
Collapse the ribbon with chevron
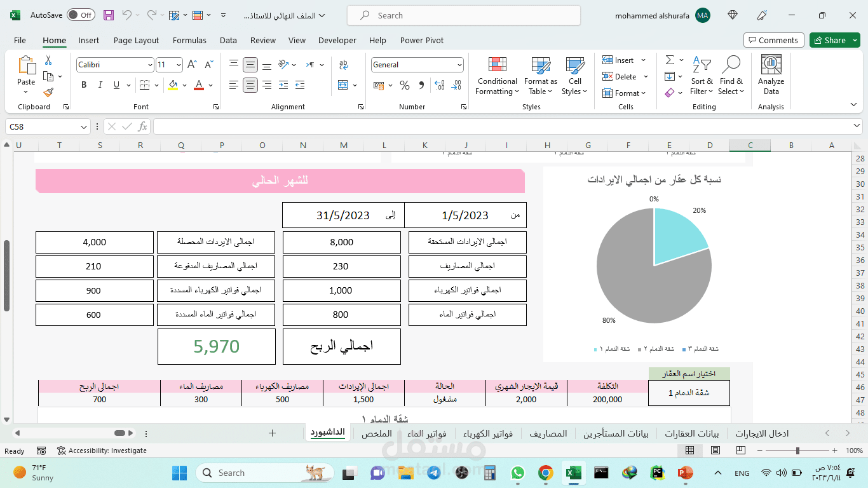click(x=853, y=105)
